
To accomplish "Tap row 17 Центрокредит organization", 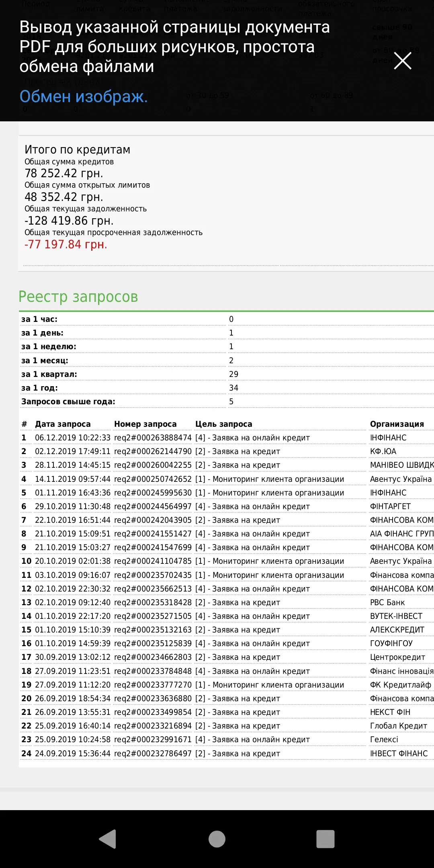I will pos(397,657).
